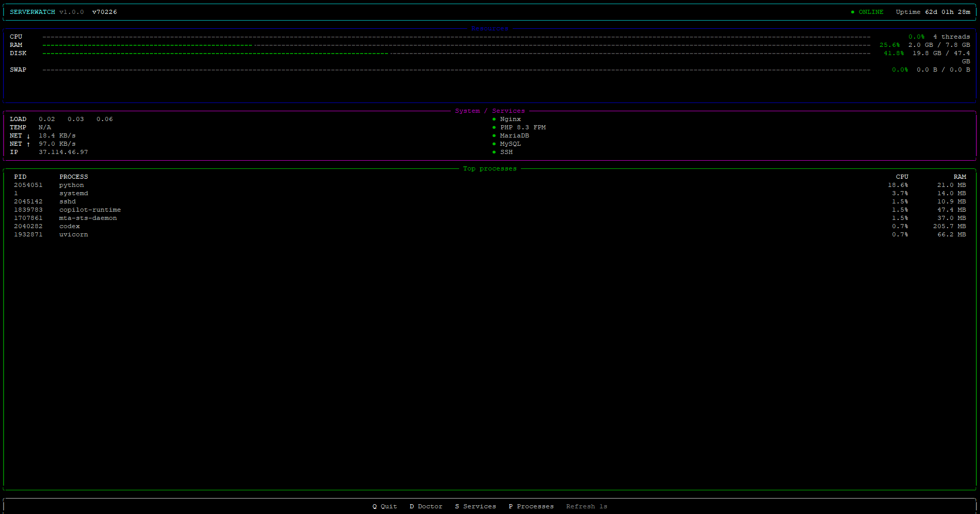Viewport: 980px width, 514px height.
Task: Click PID 2054051
Action: coord(28,185)
